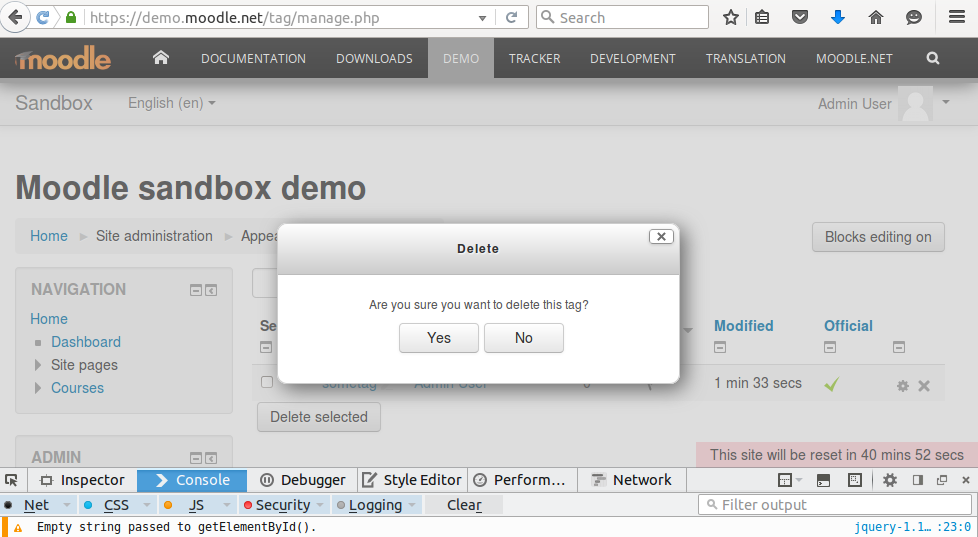Screen dimensions: 978x537
Task: Open the Style Editor devtools tab
Action: (412, 480)
